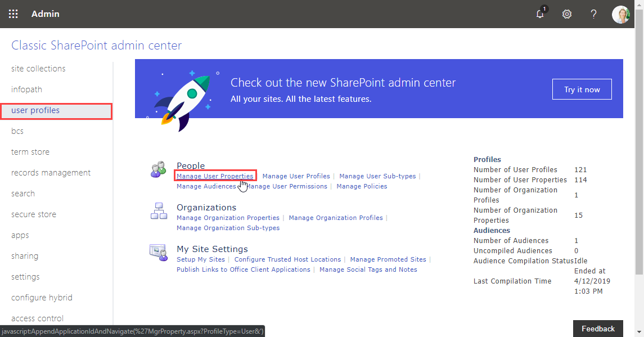Image resolution: width=644 pixels, height=337 pixels.
Task: Open the app launcher waffle icon
Action: (13, 14)
